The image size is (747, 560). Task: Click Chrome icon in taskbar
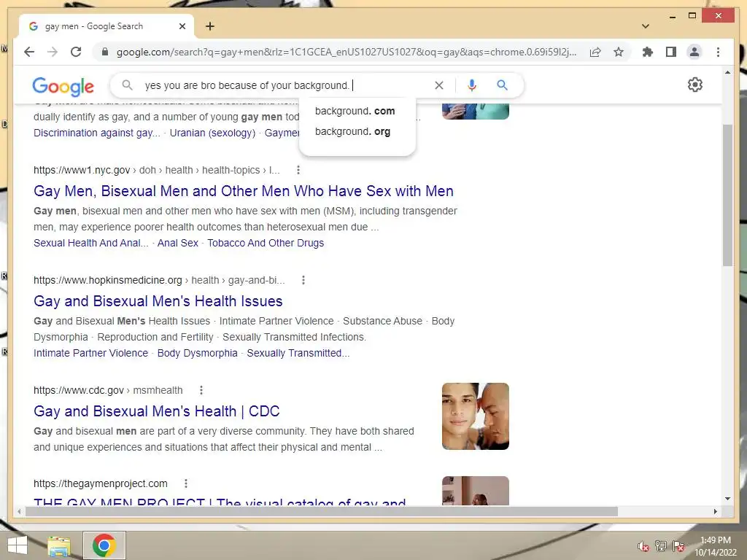coord(104,545)
